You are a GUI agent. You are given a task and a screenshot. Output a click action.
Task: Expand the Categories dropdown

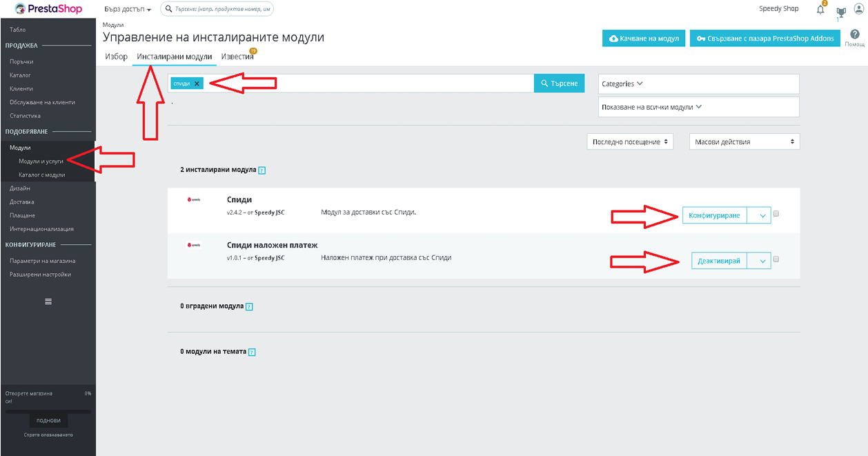[x=698, y=83]
